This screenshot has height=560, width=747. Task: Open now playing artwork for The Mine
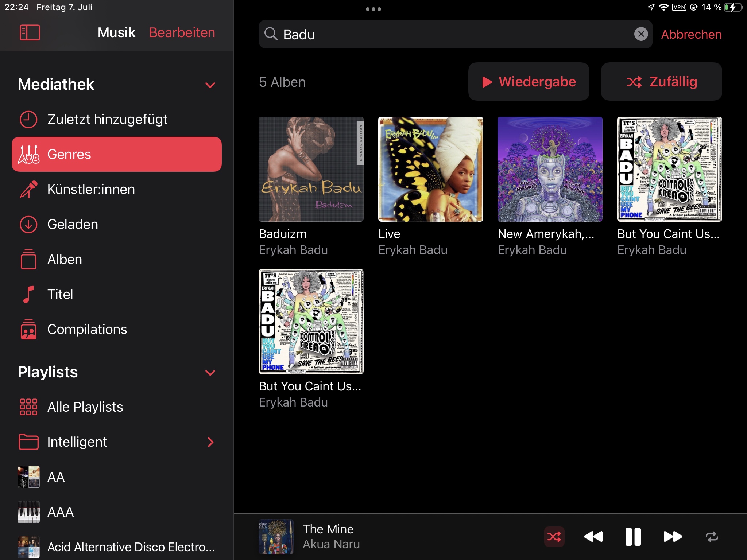tap(276, 537)
